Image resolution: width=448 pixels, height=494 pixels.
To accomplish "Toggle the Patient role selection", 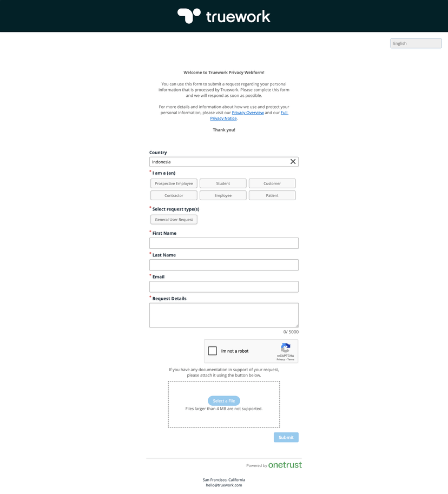I will tap(272, 195).
